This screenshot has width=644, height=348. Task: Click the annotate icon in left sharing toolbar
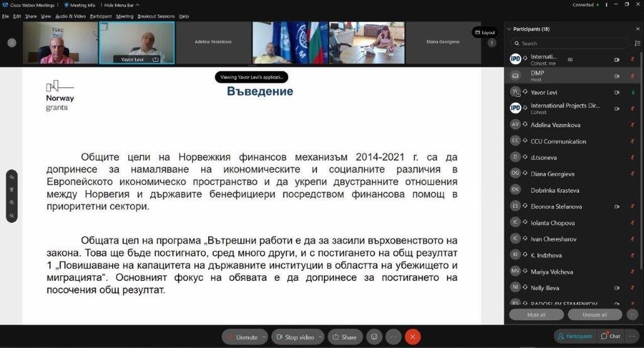click(12, 177)
